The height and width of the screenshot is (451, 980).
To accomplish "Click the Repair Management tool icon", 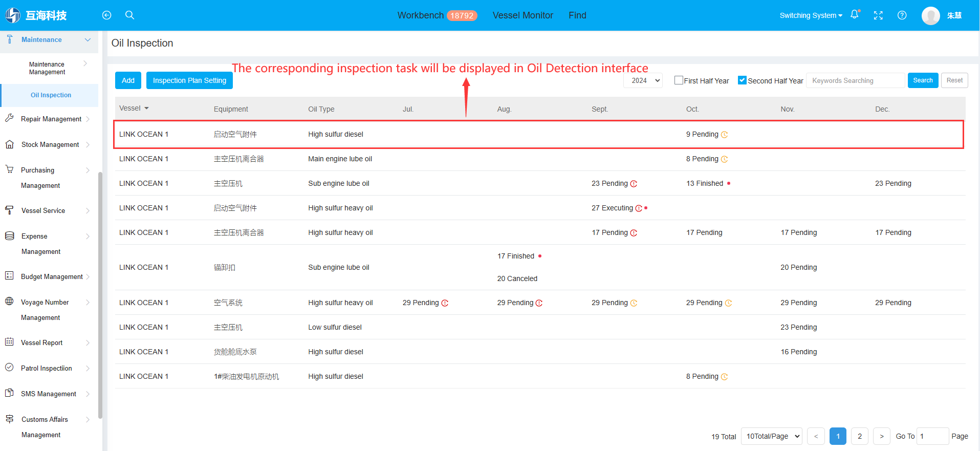I will (x=9, y=118).
